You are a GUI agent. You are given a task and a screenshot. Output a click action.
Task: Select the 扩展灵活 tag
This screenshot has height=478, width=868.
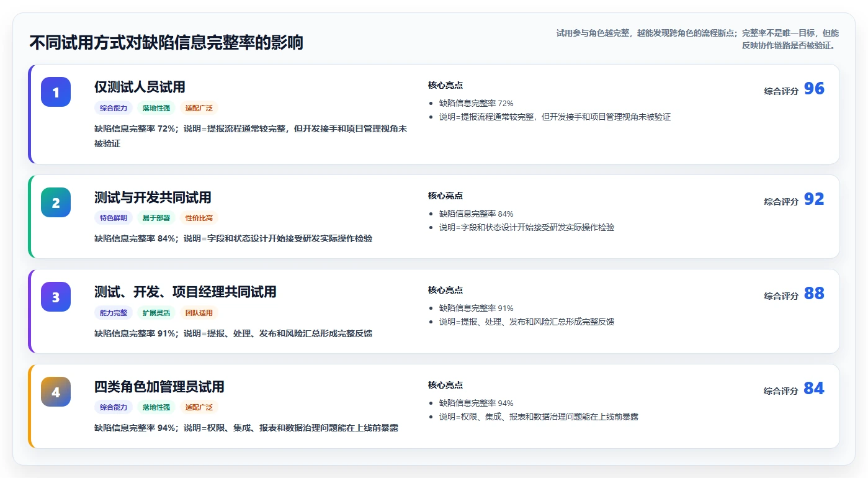pos(156,313)
